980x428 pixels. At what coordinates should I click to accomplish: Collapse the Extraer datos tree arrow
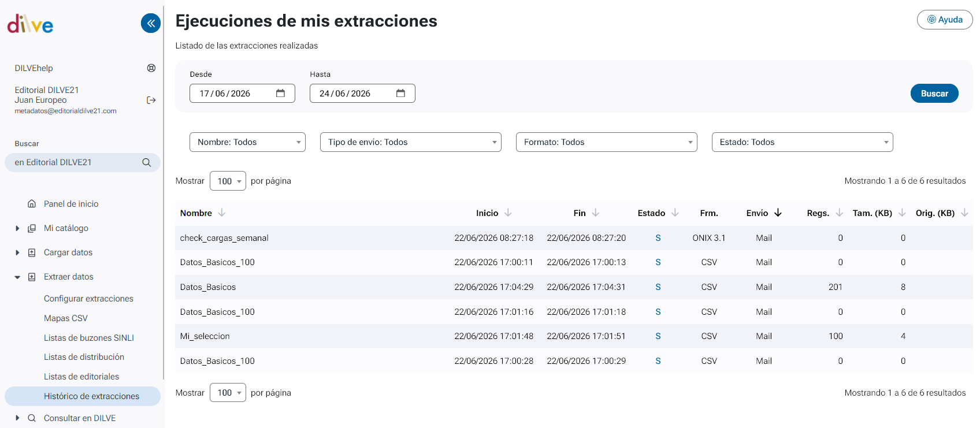click(x=17, y=277)
